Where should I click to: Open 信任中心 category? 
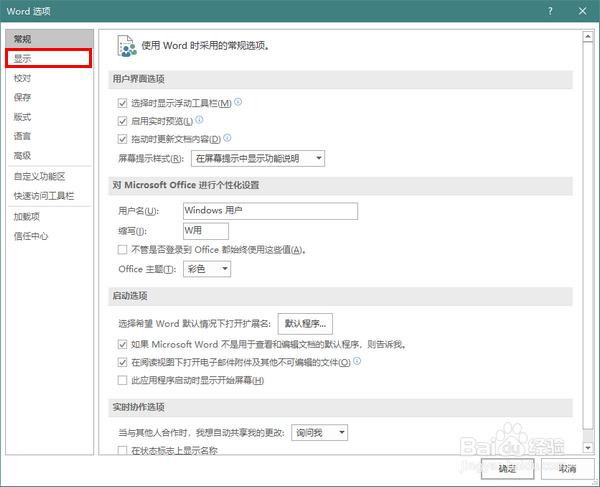coord(49,236)
